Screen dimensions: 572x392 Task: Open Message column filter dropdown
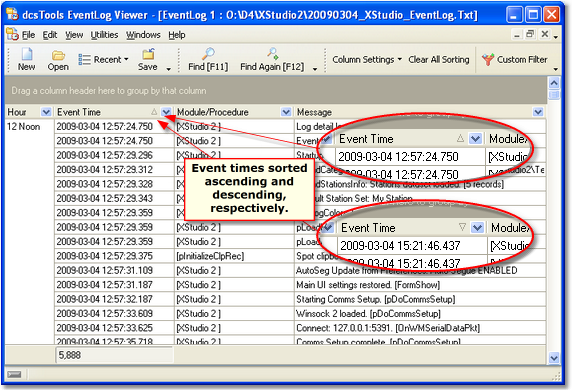pos(538,112)
